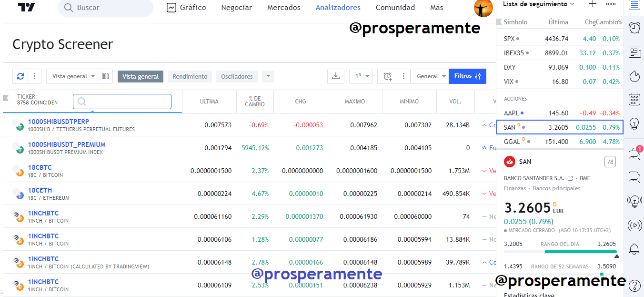The width and height of the screenshot is (644, 297).
Task: Open chat icon with notification badge
Action: 634,154
